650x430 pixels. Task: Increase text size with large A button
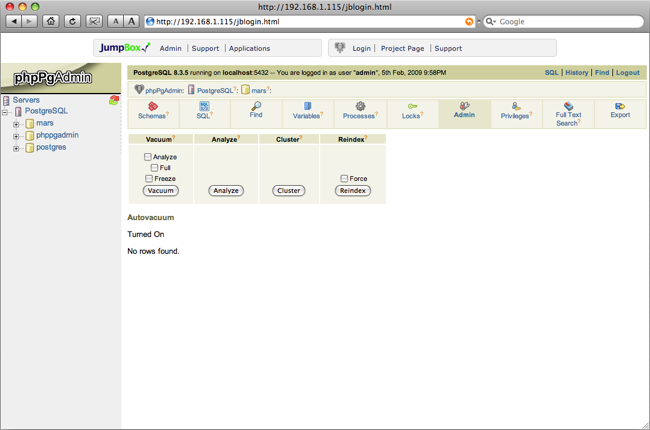point(131,21)
